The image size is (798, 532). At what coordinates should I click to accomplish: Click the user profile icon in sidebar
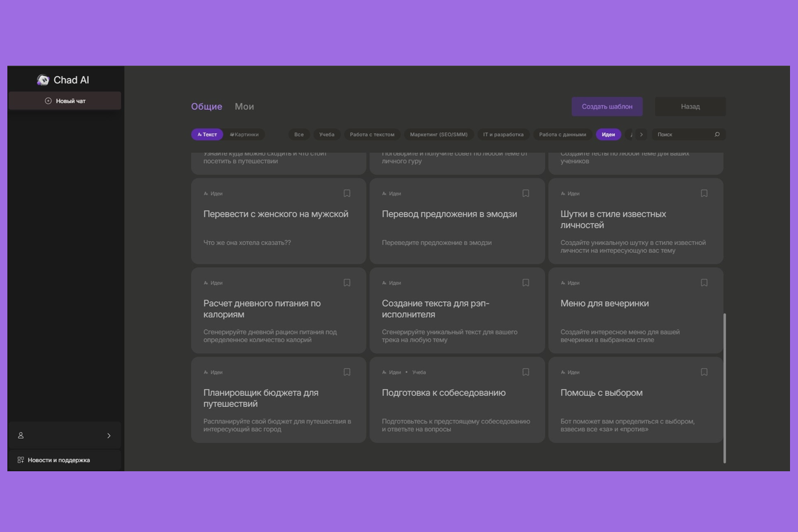[21, 435]
